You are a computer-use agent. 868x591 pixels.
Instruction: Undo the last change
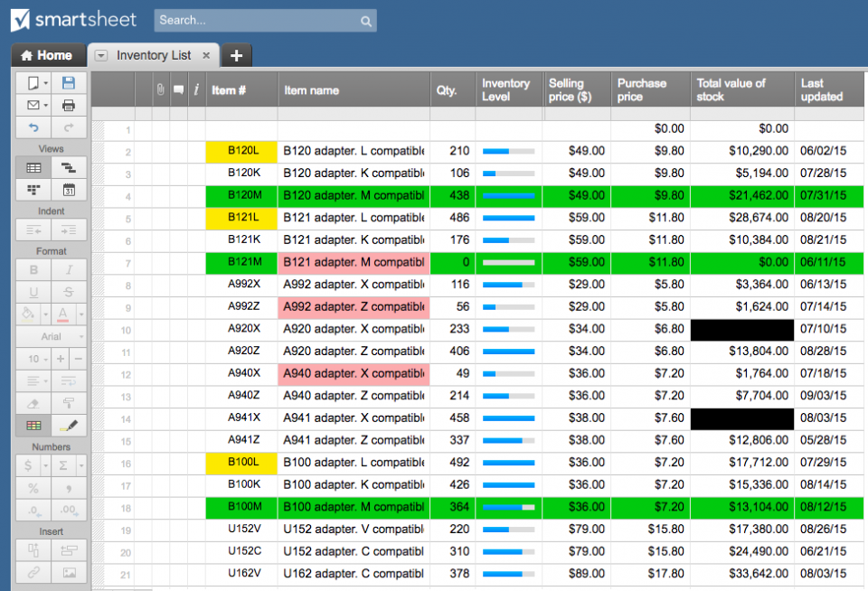tap(33, 127)
